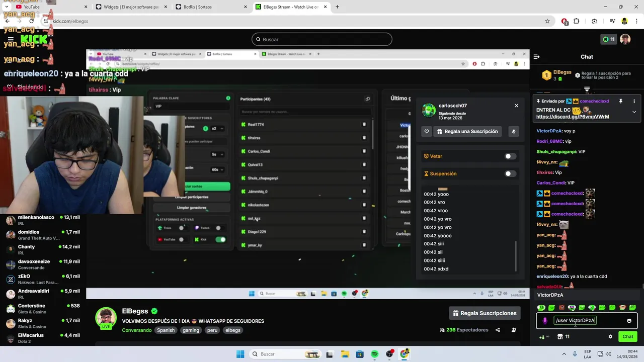Click the elbegs tag
The height and width of the screenshot is (362, 644).
[233, 330]
